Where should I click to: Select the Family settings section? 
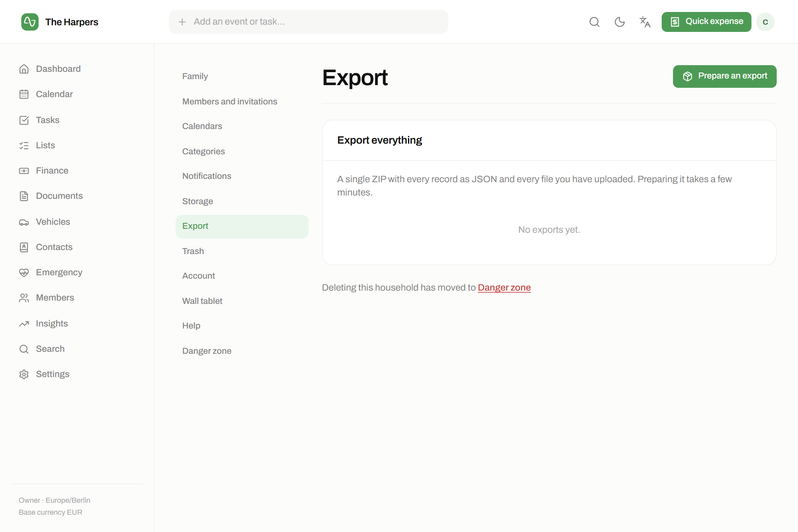tap(242, 76)
